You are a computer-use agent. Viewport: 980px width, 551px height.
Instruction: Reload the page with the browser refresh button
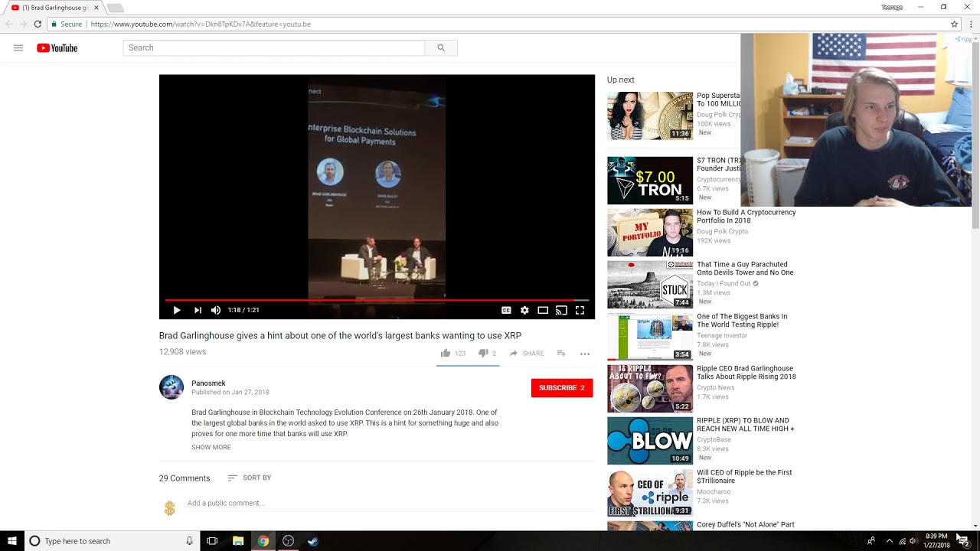pyautogui.click(x=38, y=24)
